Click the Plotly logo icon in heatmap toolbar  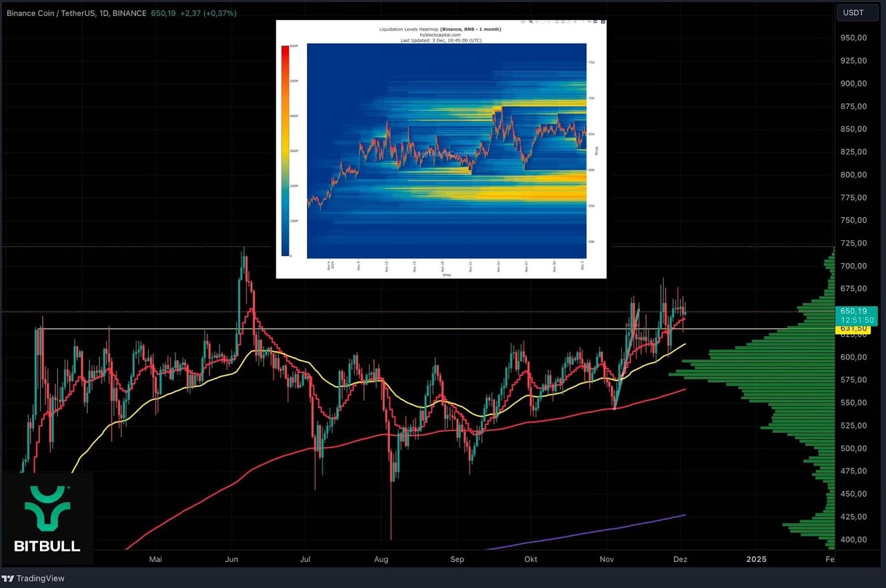point(603,22)
